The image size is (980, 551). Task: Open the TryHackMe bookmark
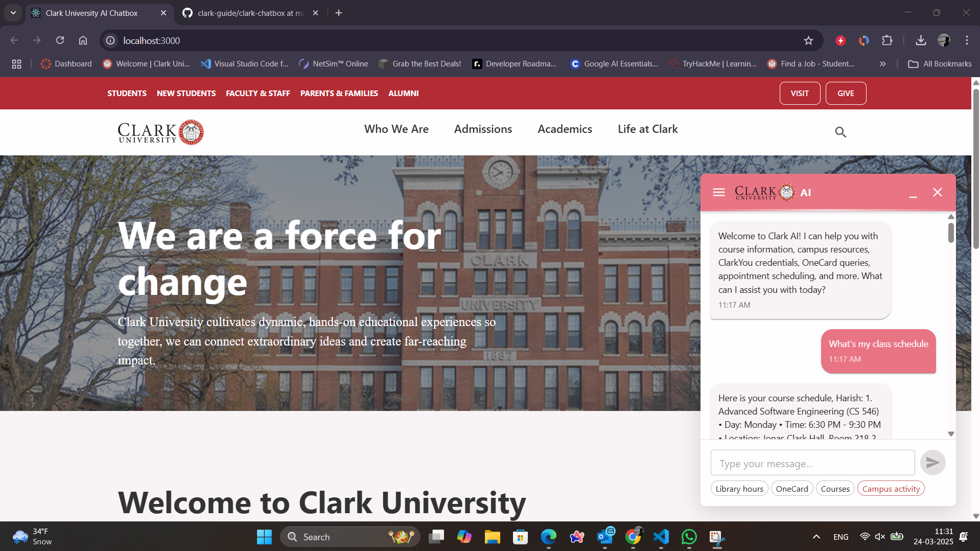713,64
